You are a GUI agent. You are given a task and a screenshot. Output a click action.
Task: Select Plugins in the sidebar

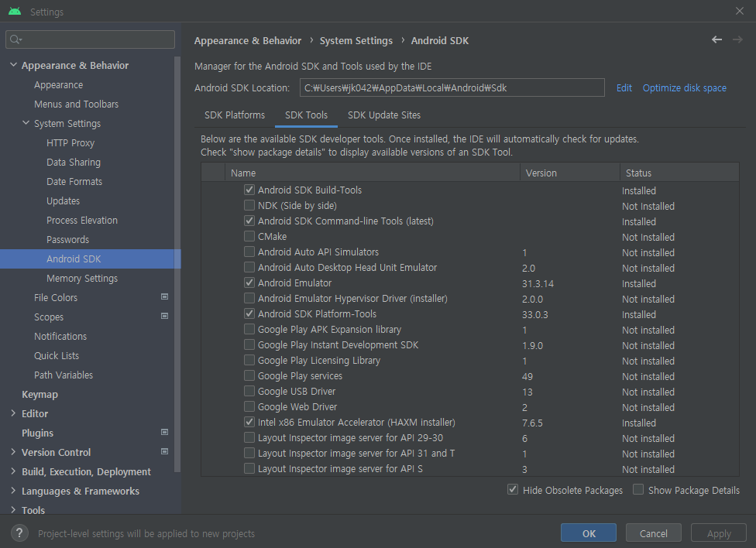(38, 433)
